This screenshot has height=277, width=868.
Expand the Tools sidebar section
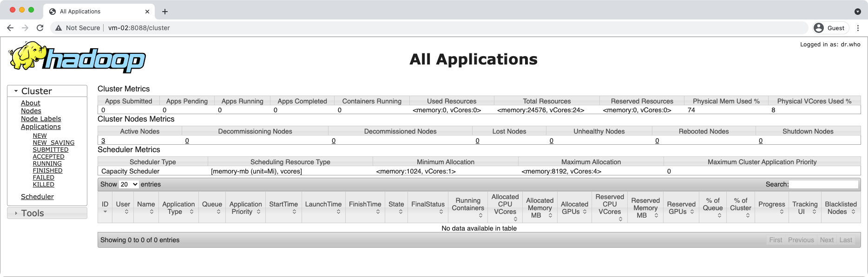33,213
